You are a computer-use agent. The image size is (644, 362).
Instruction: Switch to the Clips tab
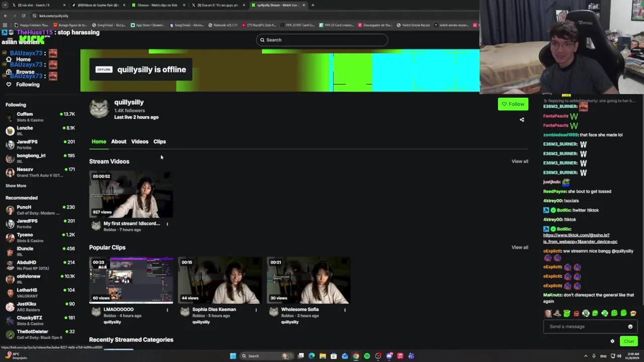click(x=159, y=142)
